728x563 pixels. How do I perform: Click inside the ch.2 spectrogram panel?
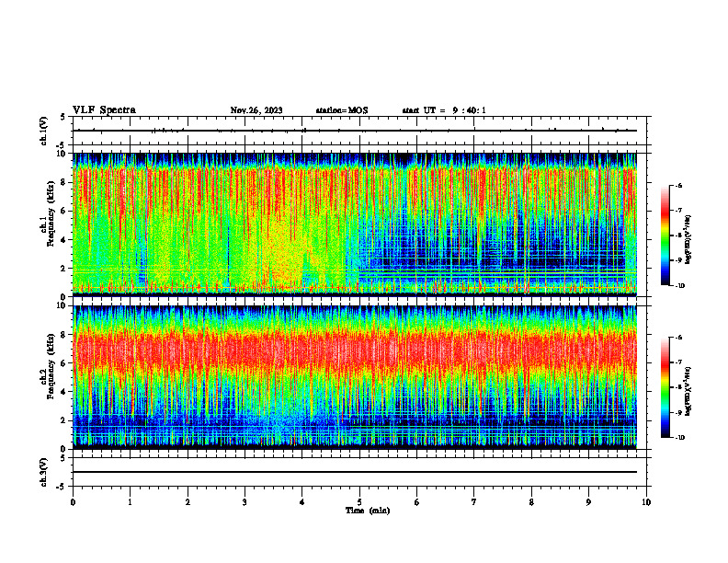(355, 377)
